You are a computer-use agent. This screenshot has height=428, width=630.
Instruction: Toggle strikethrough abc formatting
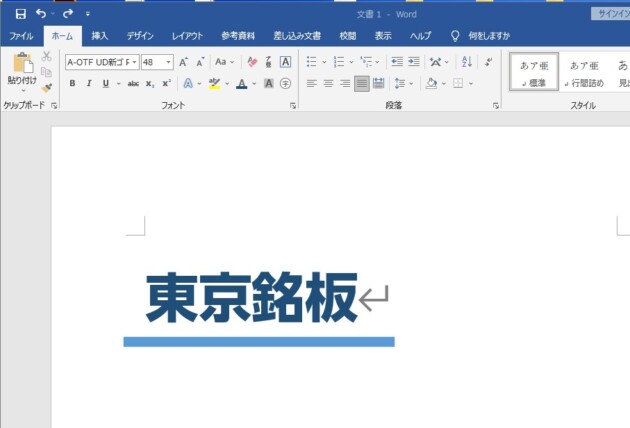(133, 84)
